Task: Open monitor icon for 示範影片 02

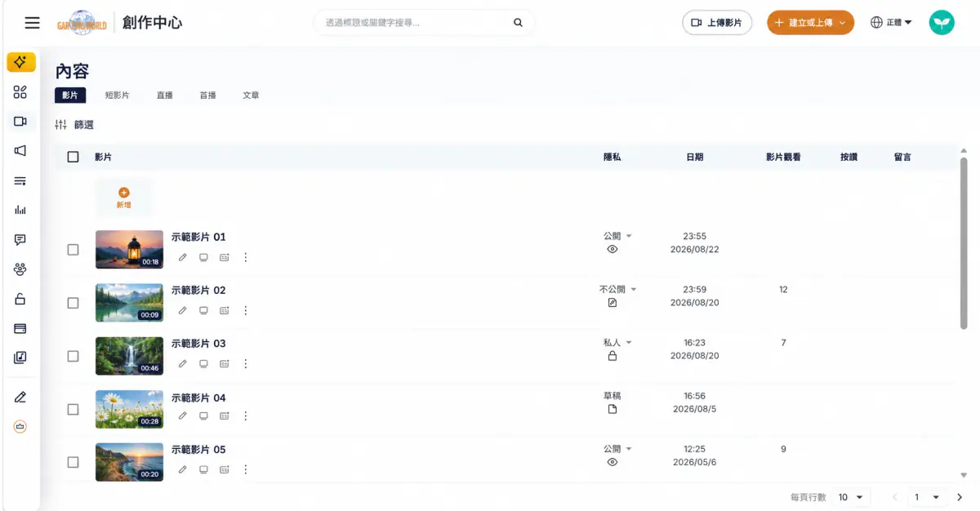Action: click(x=203, y=310)
